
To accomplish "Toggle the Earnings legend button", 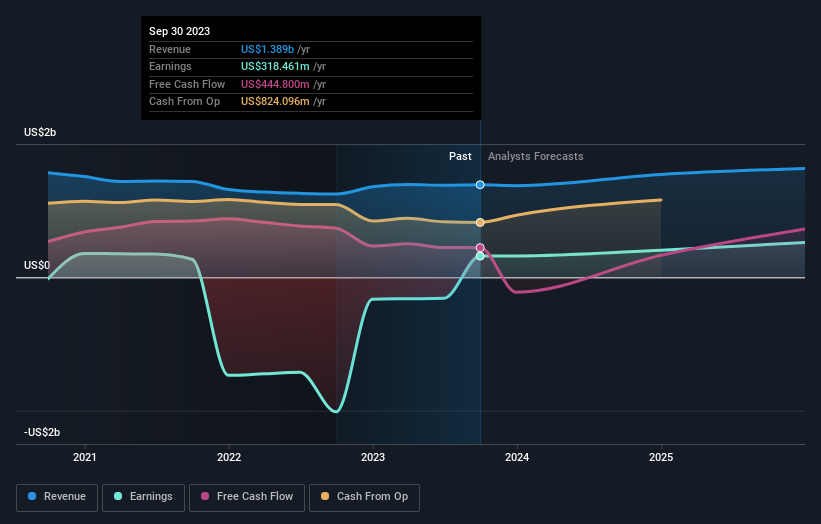I will (x=143, y=497).
